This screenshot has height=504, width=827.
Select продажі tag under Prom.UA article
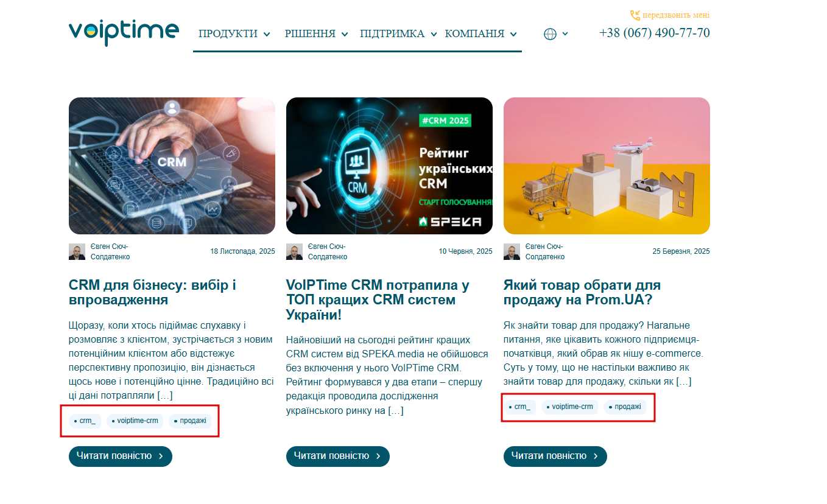pos(625,407)
